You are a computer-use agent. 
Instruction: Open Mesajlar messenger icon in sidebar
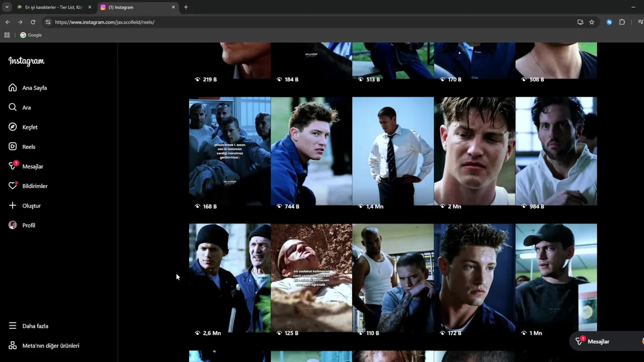coord(13,166)
